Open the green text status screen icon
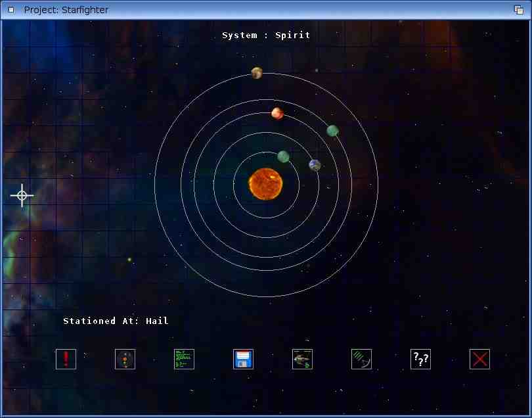Image resolution: width=532 pixels, height=418 pixels. [184, 359]
